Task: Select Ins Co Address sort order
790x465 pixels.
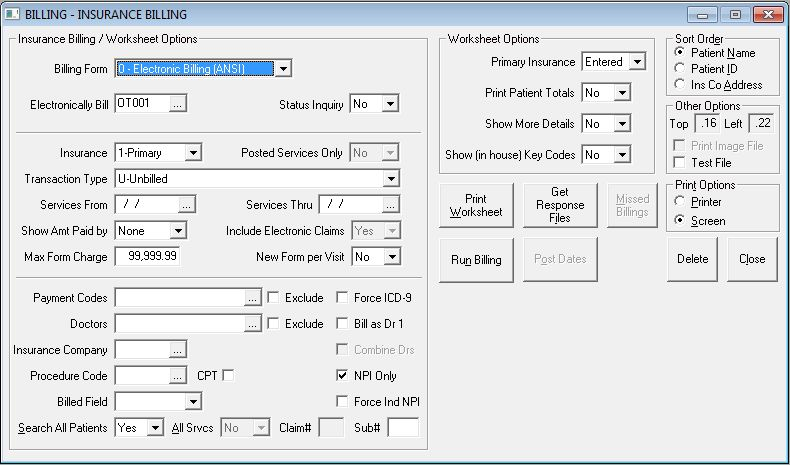Action: (x=679, y=84)
